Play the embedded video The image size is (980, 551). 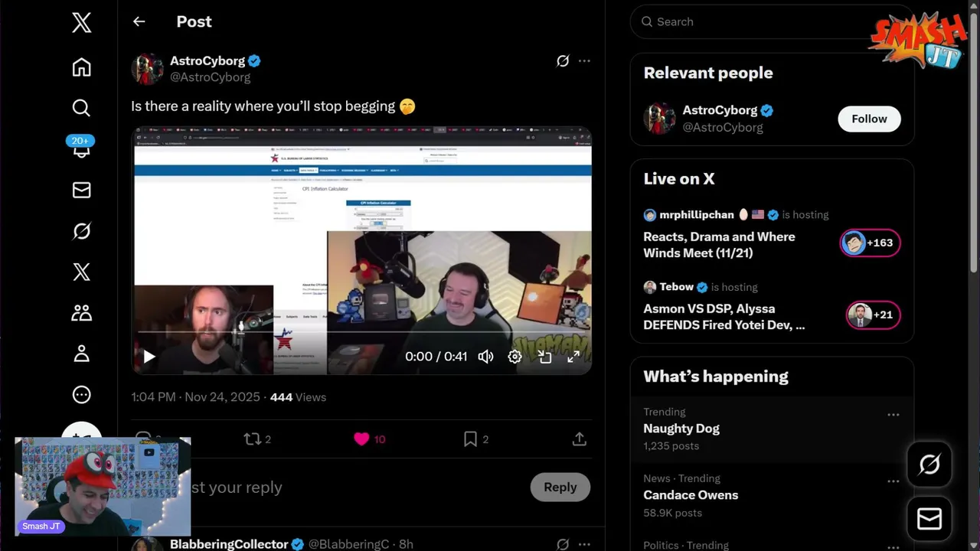(x=149, y=357)
